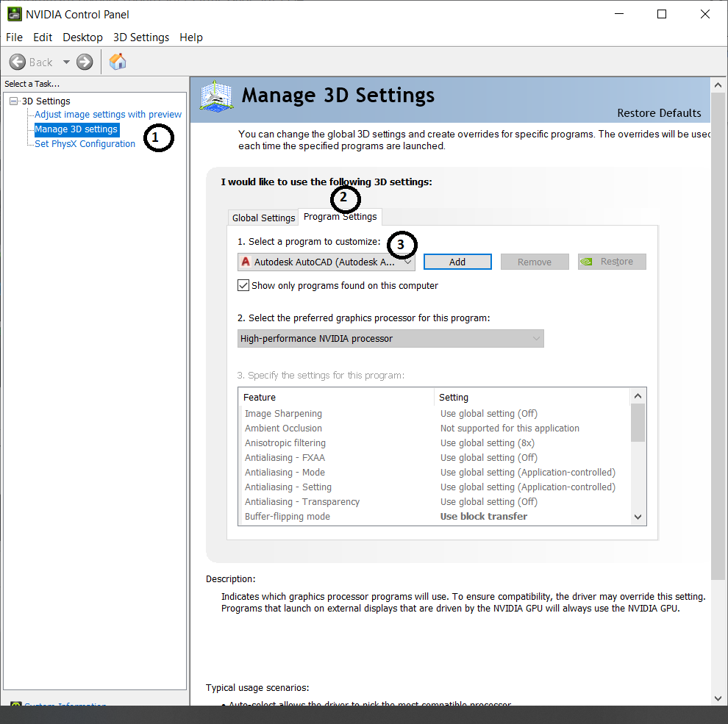Screen dimensions: 728x724
Task: Click the Add button
Action: (457, 262)
